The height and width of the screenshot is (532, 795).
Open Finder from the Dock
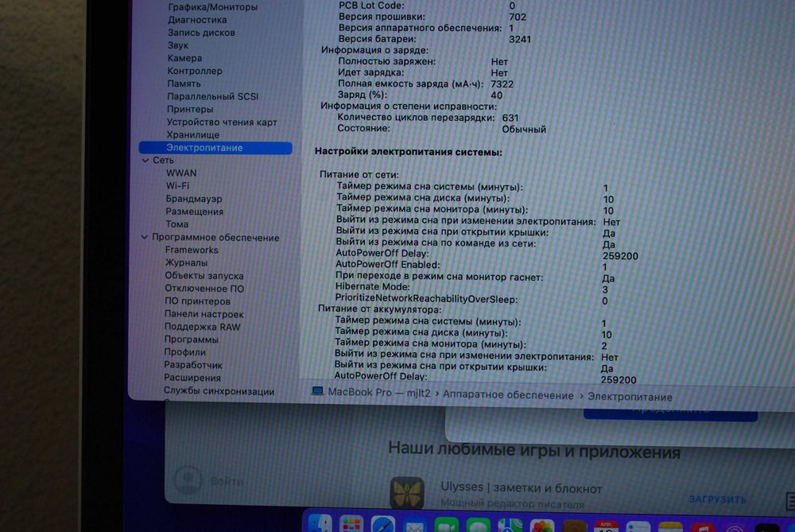320,524
